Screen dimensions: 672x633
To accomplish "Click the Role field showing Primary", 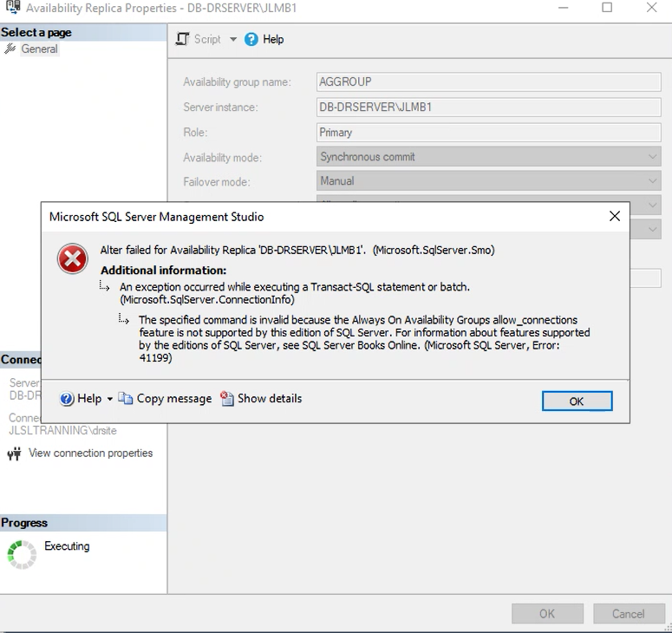I will (x=488, y=133).
